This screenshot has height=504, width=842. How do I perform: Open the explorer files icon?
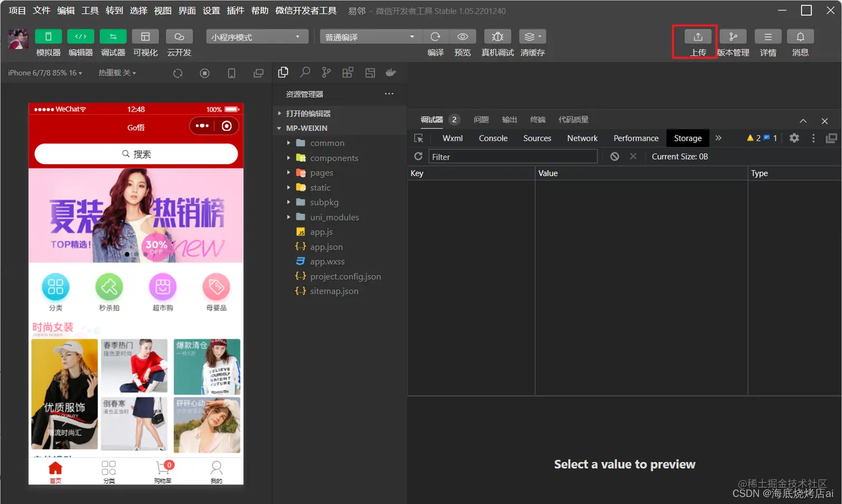coord(283,72)
